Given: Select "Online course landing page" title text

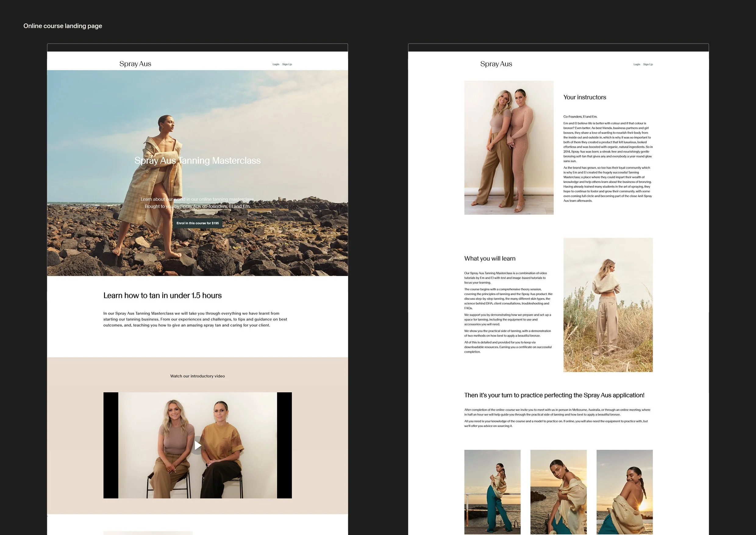Looking at the screenshot, I should click(x=62, y=26).
